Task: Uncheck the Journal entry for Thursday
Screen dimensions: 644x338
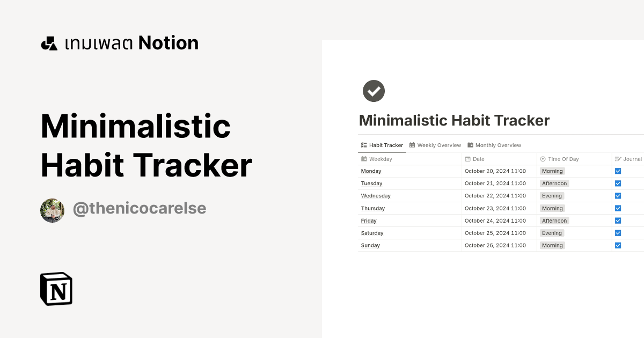Action: point(618,208)
